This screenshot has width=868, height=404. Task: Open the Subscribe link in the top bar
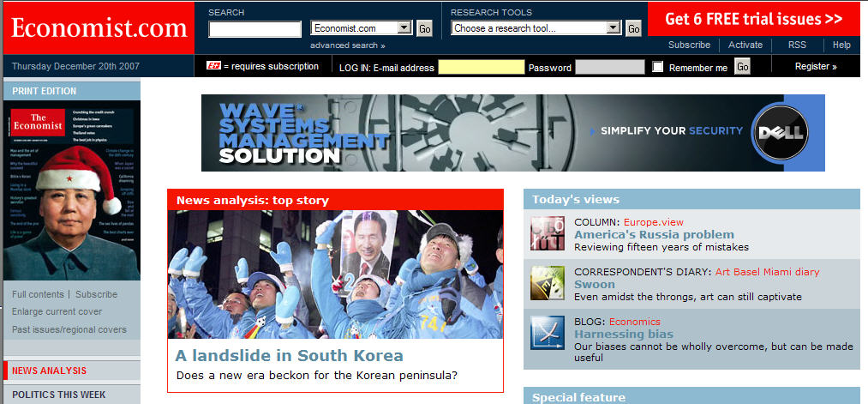click(x=689, y=45)
